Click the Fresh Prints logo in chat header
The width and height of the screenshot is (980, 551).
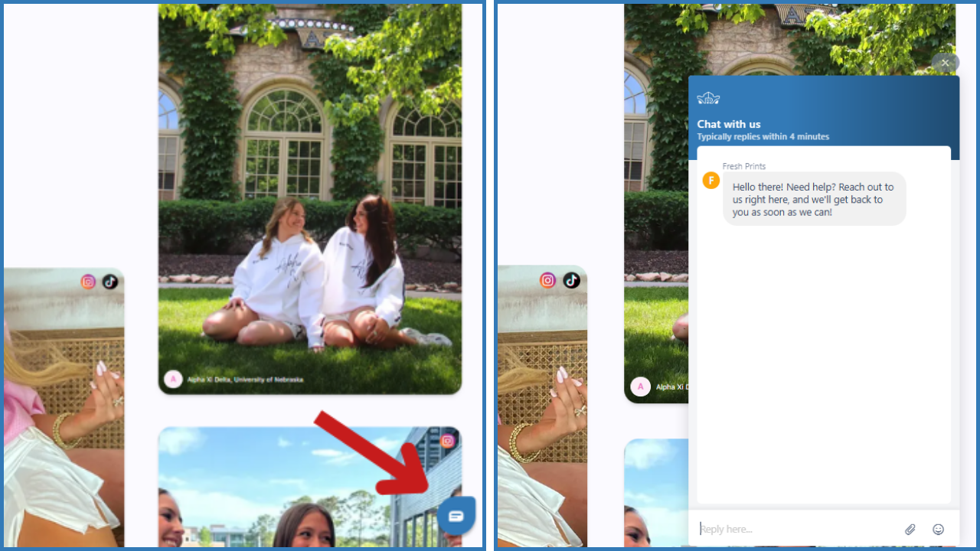(708, 98)
